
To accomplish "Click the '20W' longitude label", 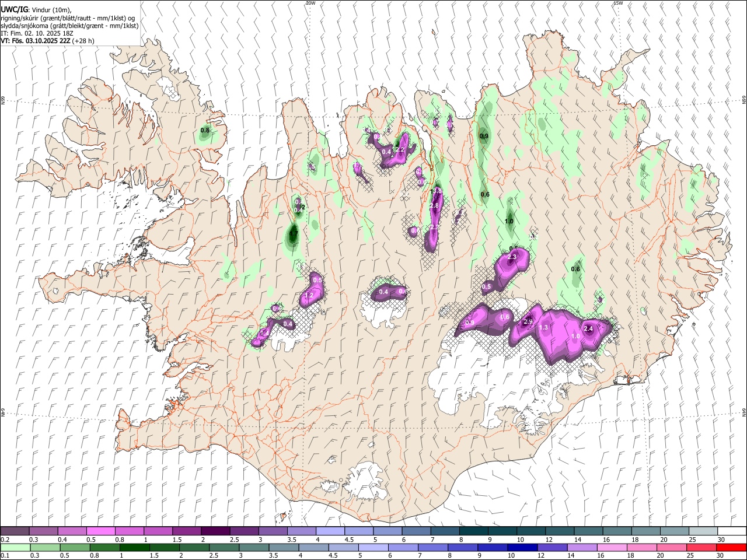I will [x=310, y=3].
